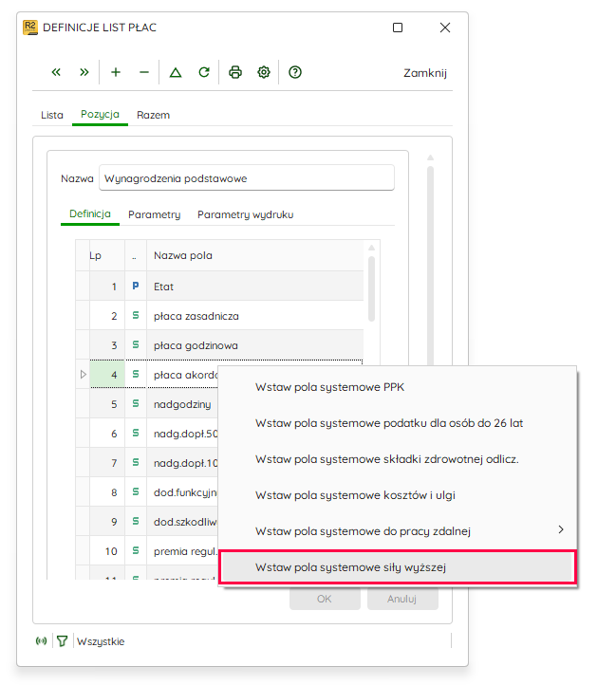The width and height of the screenshot is (616, 685).
Task: Go to next record double-arrow icon
Action: (84, 72)
